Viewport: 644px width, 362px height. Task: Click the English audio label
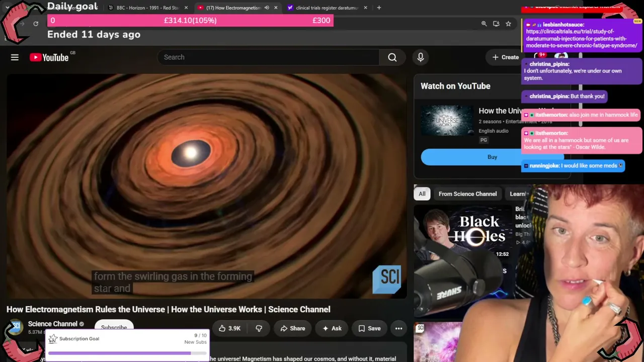tap(494, 131)
